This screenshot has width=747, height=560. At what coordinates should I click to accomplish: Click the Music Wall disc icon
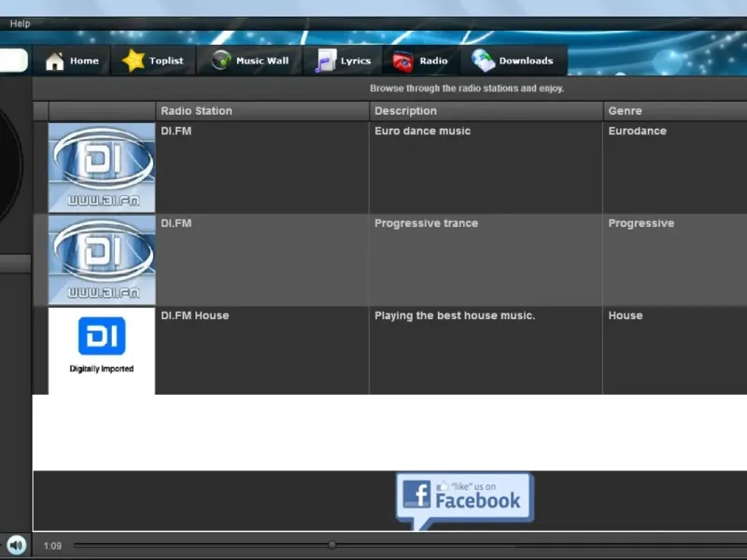point(221,61)
